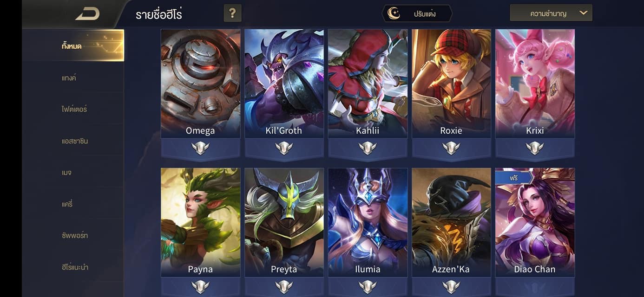This screenshot has width=644, height=297.
Task: Open the question mark help icon
Action: point(232,13)
